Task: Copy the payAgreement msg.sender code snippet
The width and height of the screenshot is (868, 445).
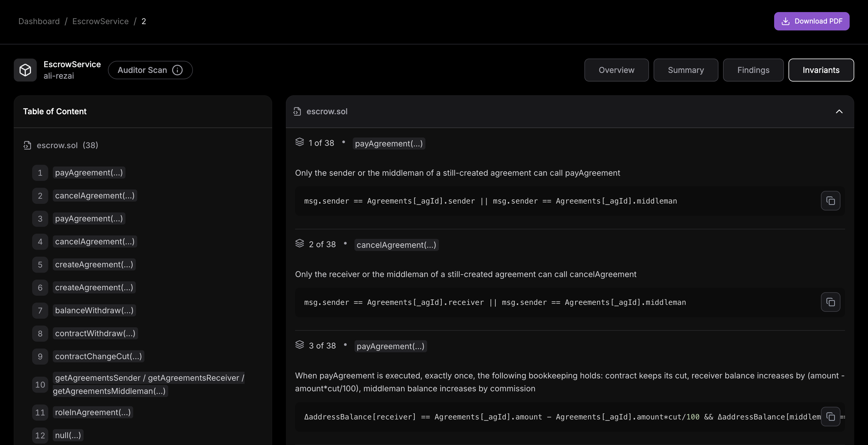Action: pos(830,201)
